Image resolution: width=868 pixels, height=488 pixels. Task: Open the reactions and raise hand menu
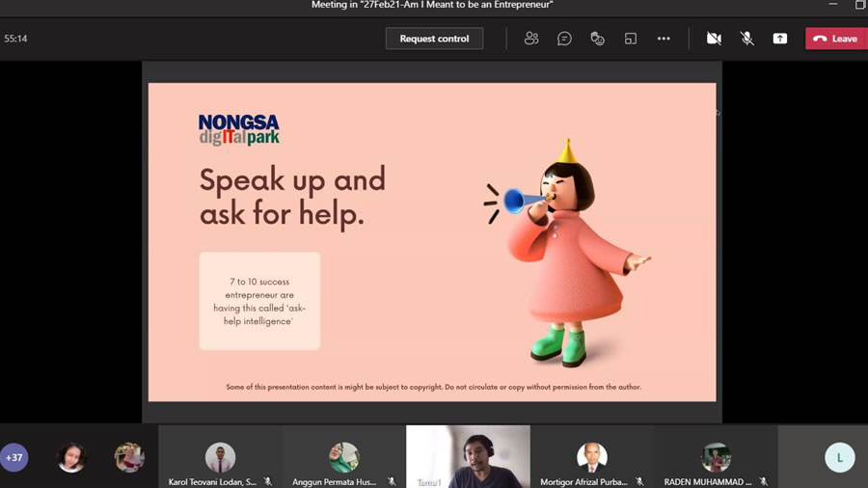(x=597, y=39)
